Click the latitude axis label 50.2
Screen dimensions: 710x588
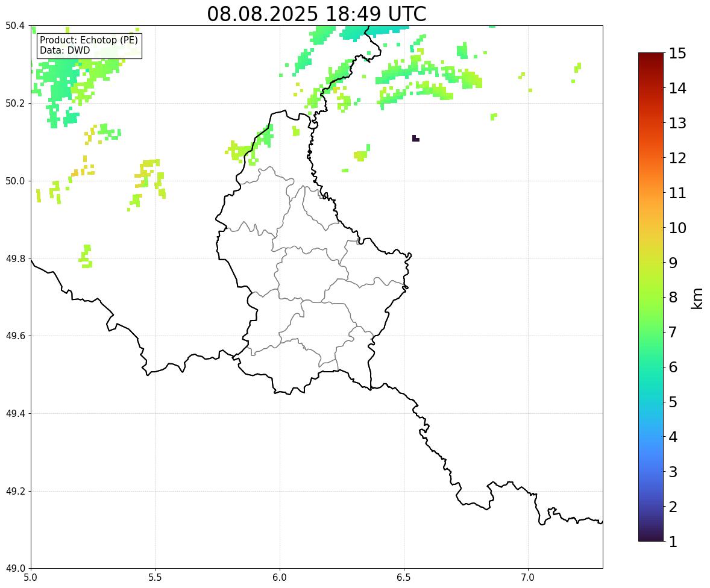(14, 103)
